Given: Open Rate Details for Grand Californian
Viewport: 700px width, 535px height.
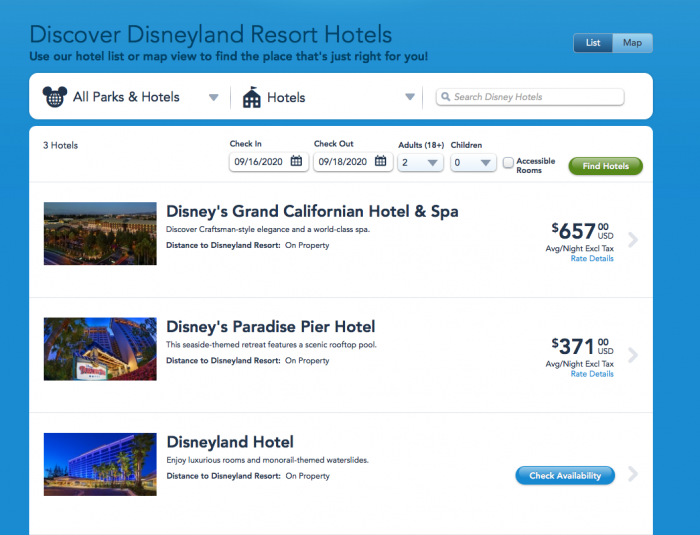Looking at the screenshot, I should click(592, 259).
